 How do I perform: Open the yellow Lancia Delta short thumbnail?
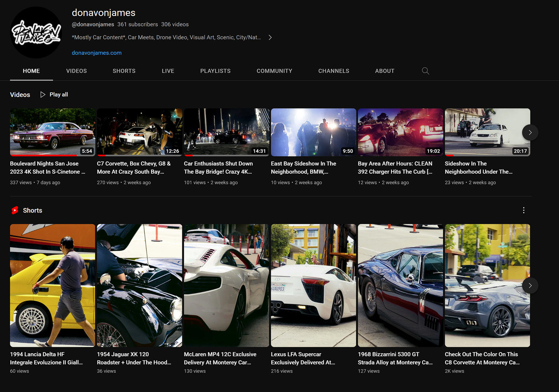(x=53, y=285)
